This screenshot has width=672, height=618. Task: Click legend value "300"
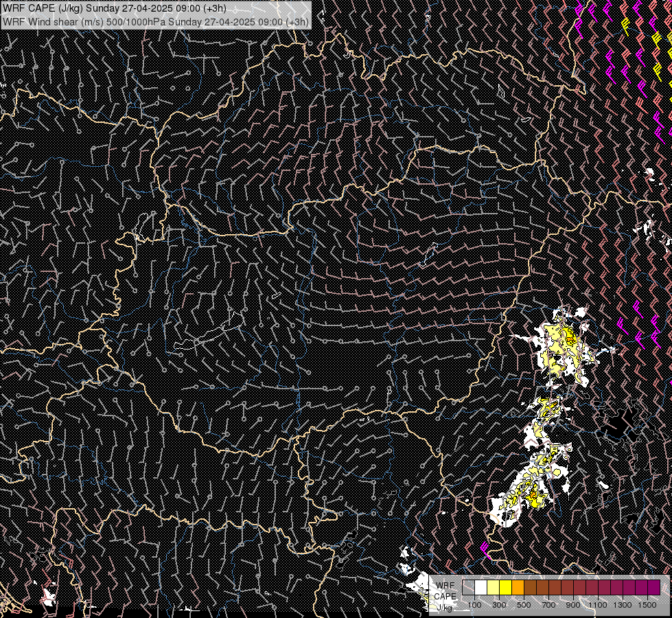(x=499, y=605)
